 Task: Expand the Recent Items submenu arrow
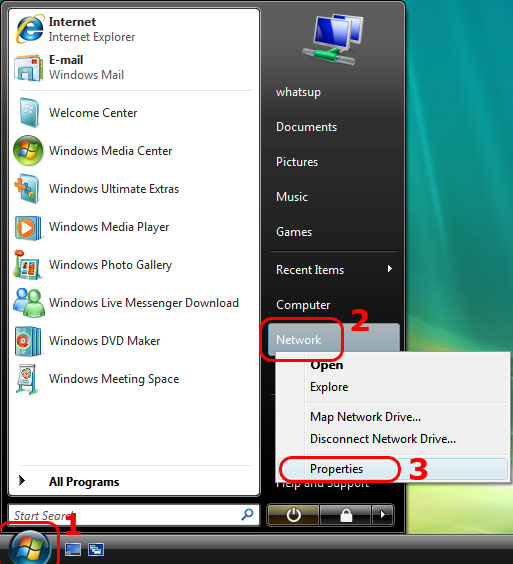point(390,269)
